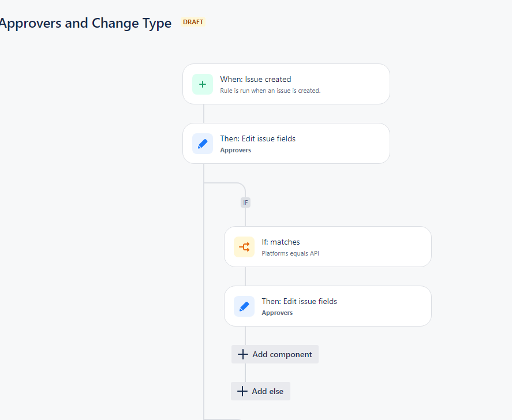
Task: Open the 'When: Issue created' trigger card
Action: 286,84
